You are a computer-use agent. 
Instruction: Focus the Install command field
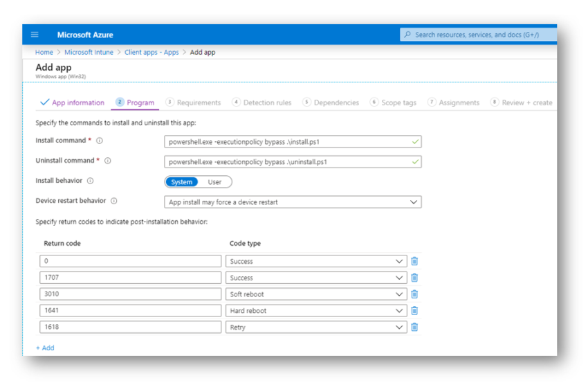click(293, 142)
